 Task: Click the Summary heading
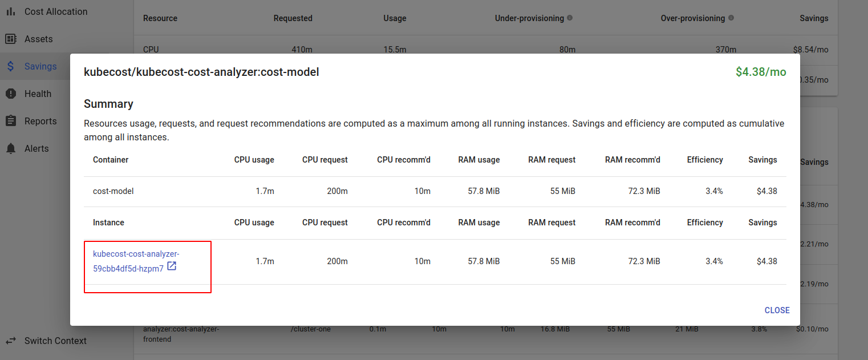[x=108, y=104]
